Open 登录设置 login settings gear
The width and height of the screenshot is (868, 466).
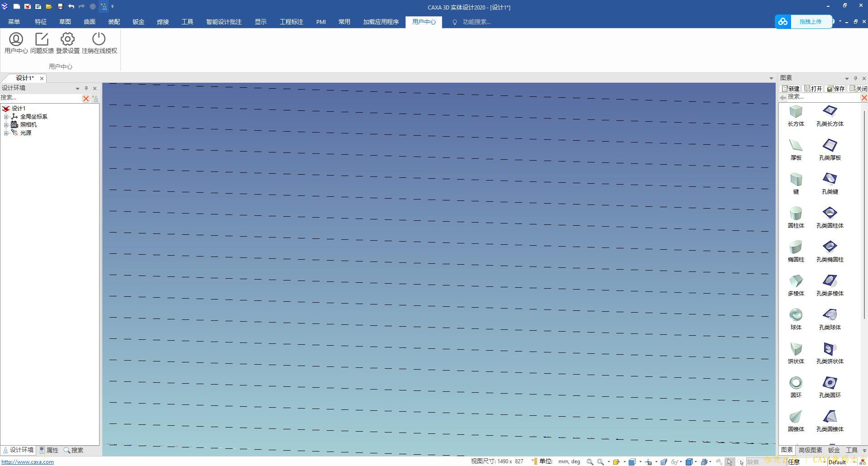pyautogui.click(x=67, y=40)
